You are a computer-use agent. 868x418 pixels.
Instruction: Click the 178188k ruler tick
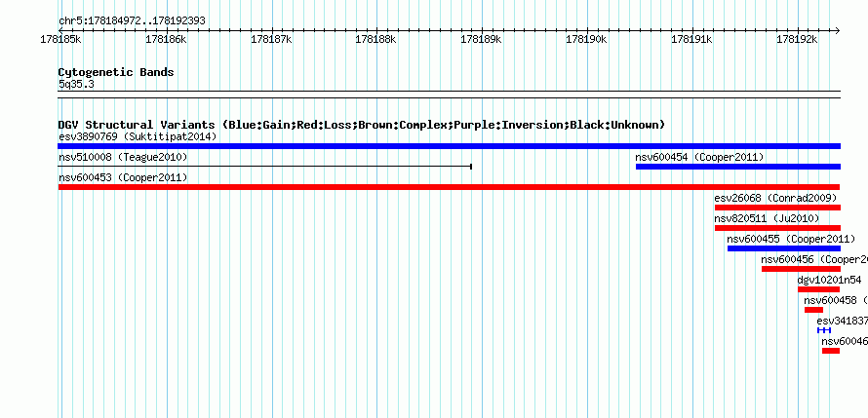(x=376, y=39)
